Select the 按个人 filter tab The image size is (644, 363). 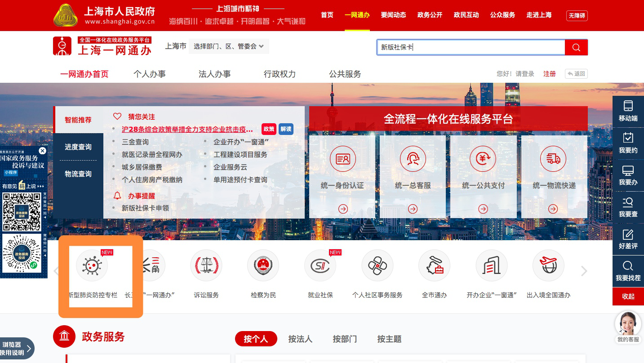tap(256, 339)
